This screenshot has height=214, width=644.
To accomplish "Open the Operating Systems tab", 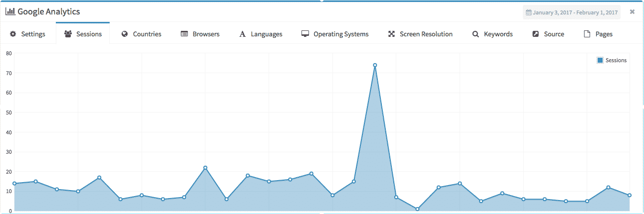I will point(335,34).
